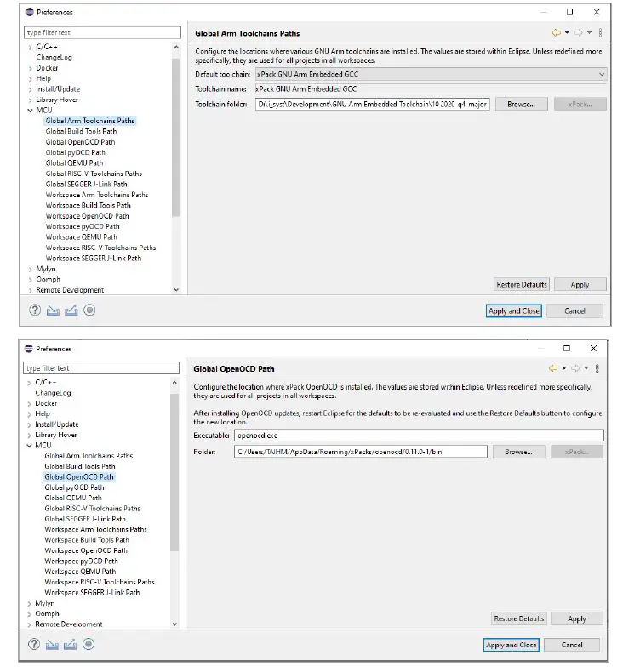Click Back arrow on Global OpenOCD Path page
The height and width of the screenshot is (672, 623).
553,368
